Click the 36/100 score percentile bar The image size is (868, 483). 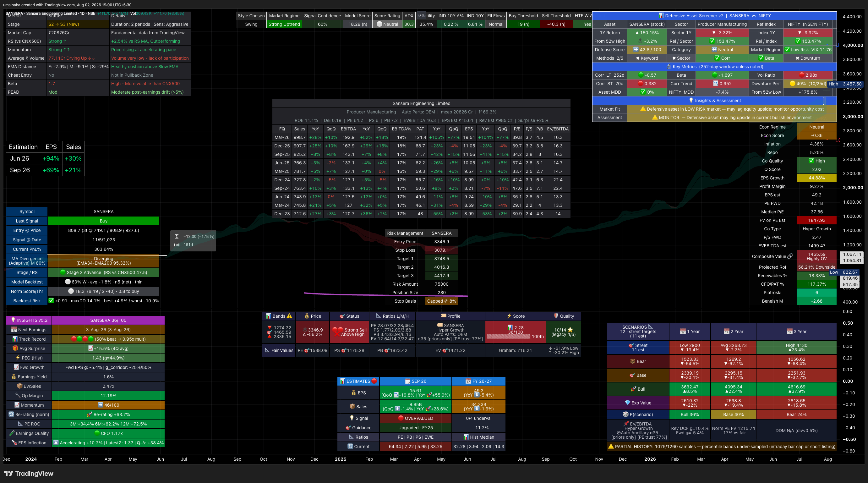tap(509, 336)
